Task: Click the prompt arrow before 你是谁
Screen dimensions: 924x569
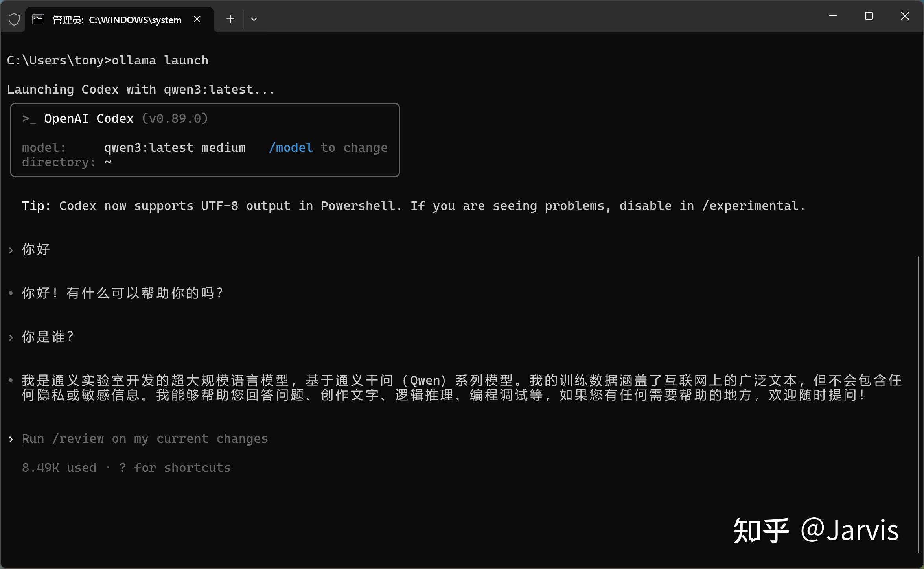Action: 11,337
